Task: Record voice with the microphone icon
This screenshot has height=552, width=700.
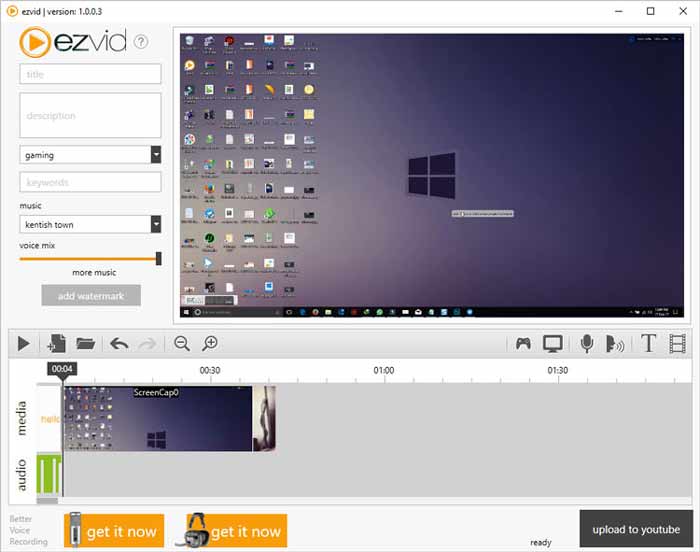Action: click(x=587, y=343)
